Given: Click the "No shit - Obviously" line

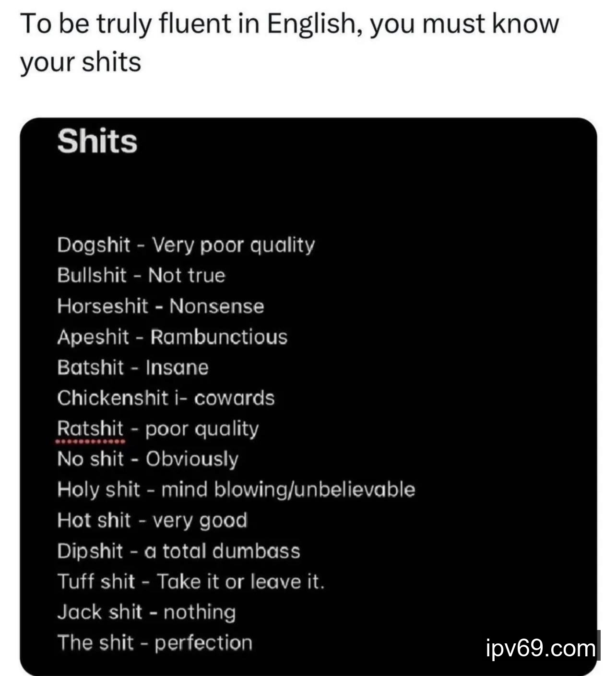Looking at the screenshot, I should point(147,459).
